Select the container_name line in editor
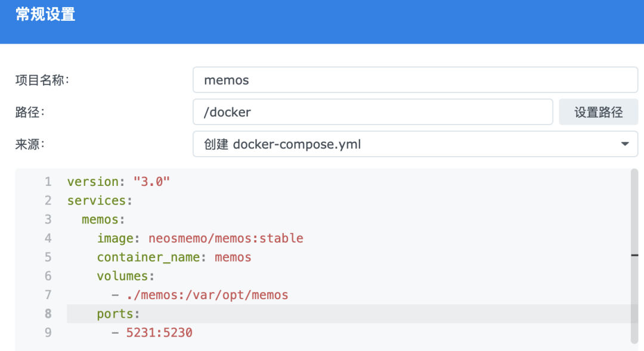 [x=174, y=257]
